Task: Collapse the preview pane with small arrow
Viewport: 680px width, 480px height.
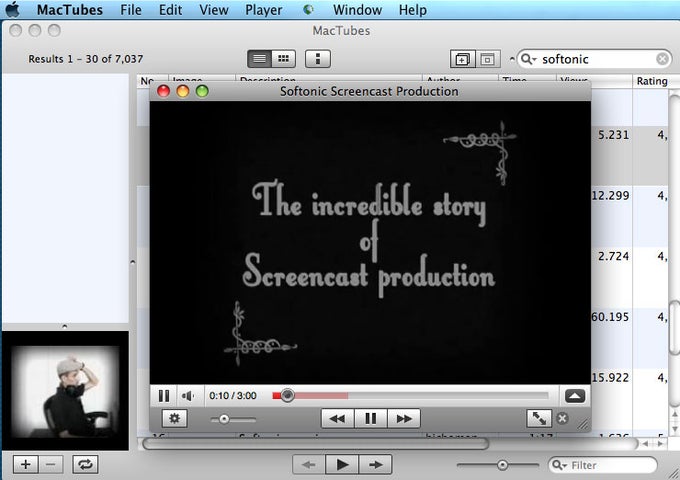Action: 65,326
